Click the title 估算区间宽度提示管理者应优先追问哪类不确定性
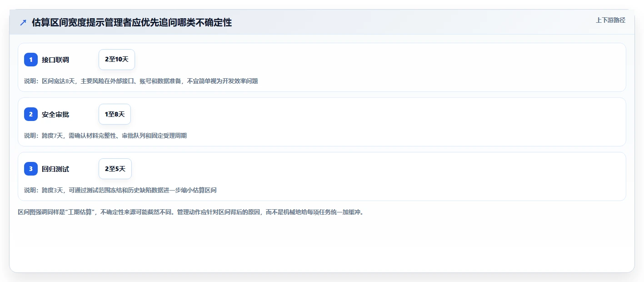The width and height of the screenshot is (644, 282). [x=132, y=23]
